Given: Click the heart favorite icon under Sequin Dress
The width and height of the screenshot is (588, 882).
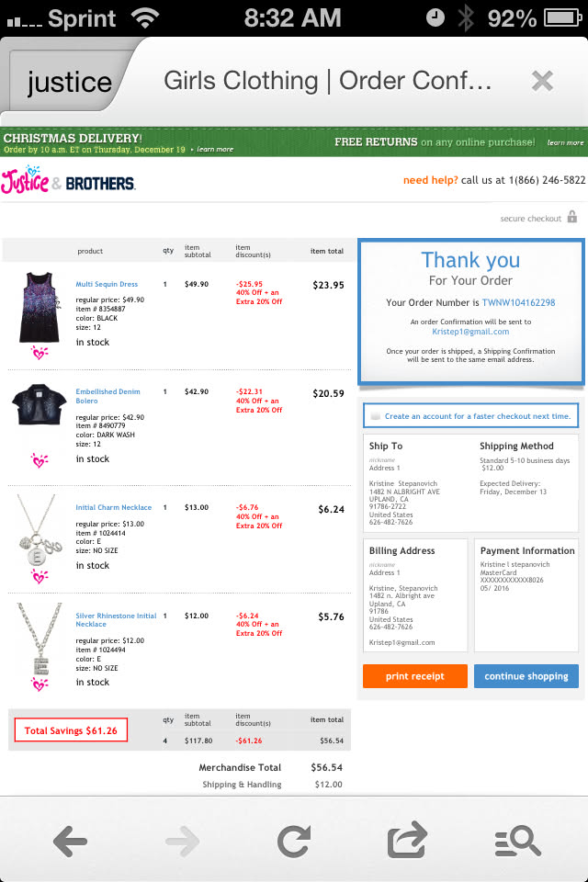Looking at the screenshot, I should tap(40, 353).
